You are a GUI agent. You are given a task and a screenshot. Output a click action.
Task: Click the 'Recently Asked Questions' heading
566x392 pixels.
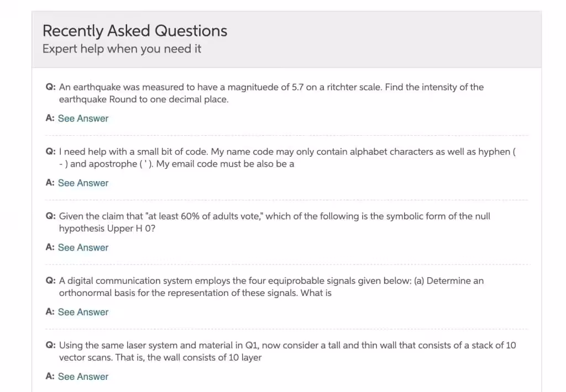[134, 31]
